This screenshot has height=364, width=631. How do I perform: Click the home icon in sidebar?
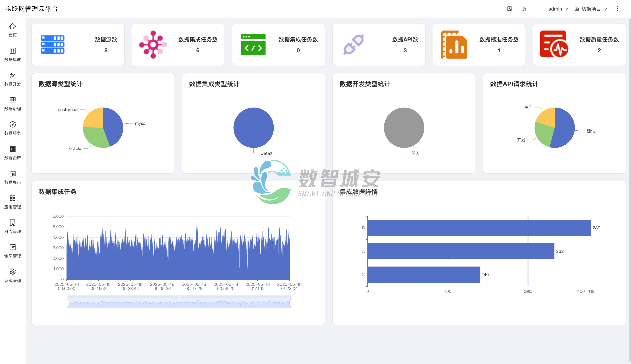(12, 26)
